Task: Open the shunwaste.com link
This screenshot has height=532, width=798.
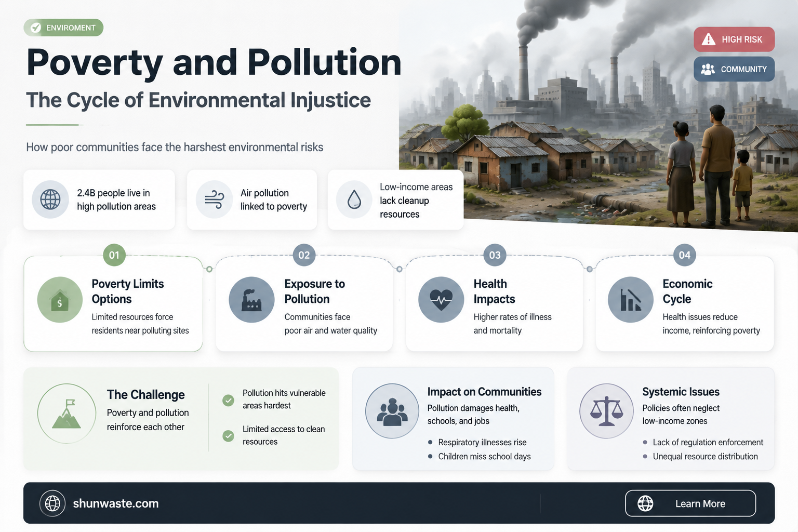Action: click(116, 503)
